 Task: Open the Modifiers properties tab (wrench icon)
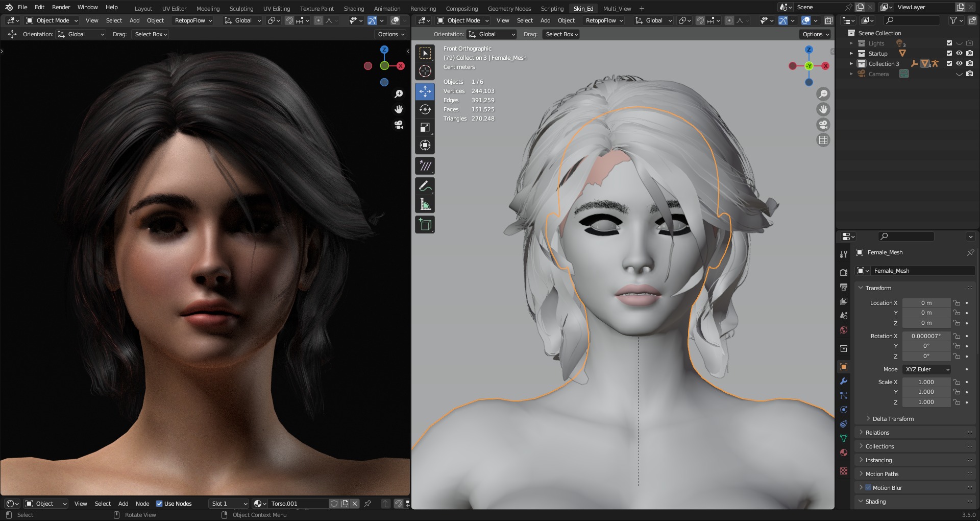click(x=844, y=381)
